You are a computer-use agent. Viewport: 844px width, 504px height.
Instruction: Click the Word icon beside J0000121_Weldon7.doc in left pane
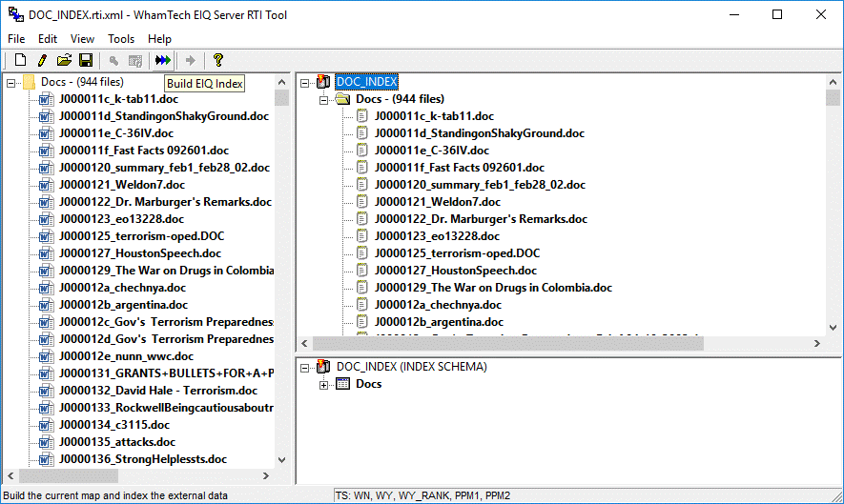pyautogui.click(x=47, y=185)
